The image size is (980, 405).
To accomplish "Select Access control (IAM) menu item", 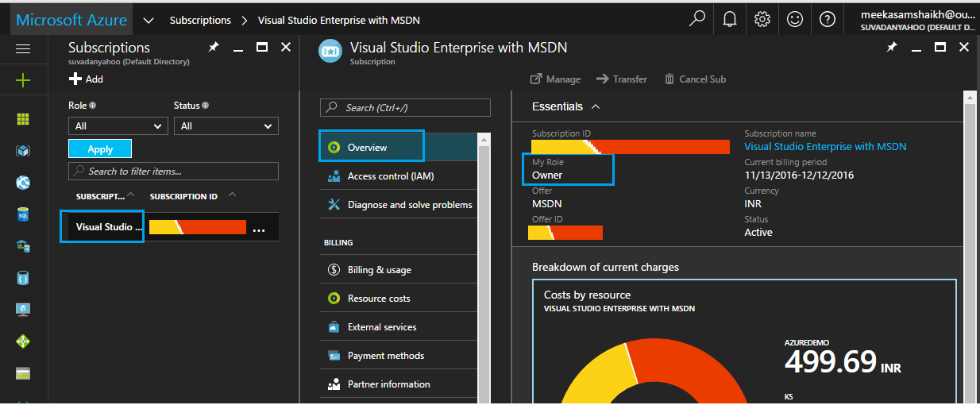I will tap(390, 176).
